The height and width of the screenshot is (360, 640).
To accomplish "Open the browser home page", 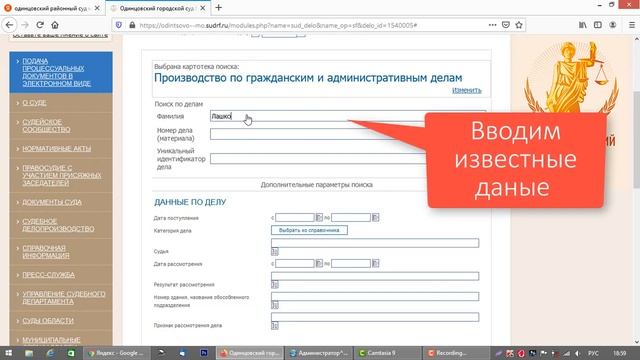I will (x=55, y=25).
